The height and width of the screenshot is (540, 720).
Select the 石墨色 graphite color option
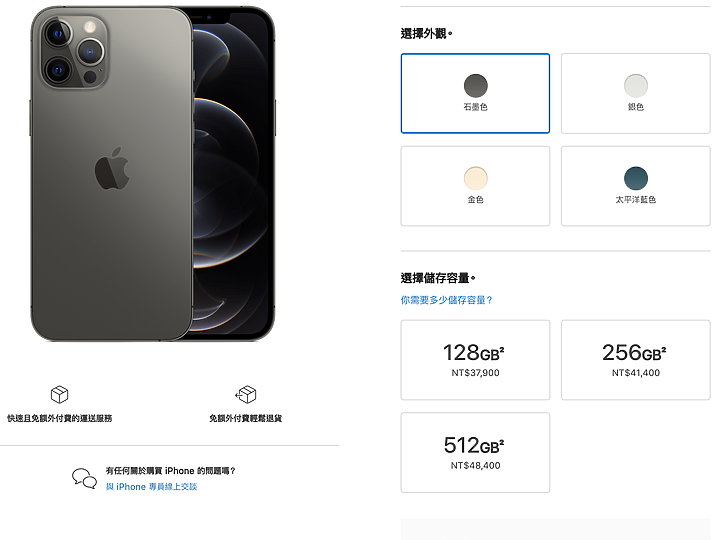tap(475, 93)
